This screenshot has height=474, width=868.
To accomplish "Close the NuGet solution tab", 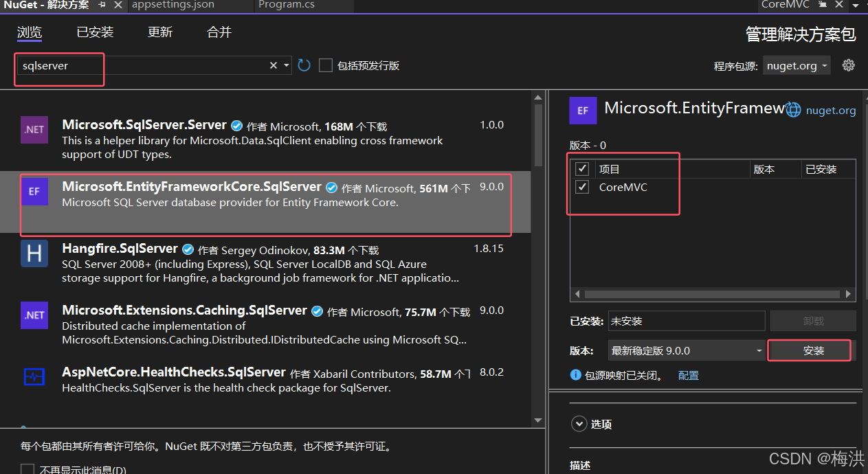I will click(118, 5).
